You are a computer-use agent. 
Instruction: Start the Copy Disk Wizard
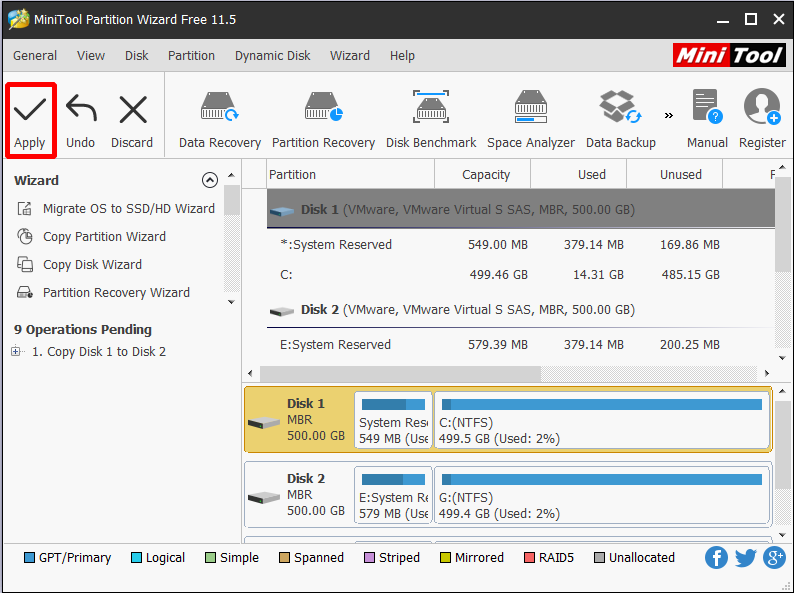coord(80,264)
